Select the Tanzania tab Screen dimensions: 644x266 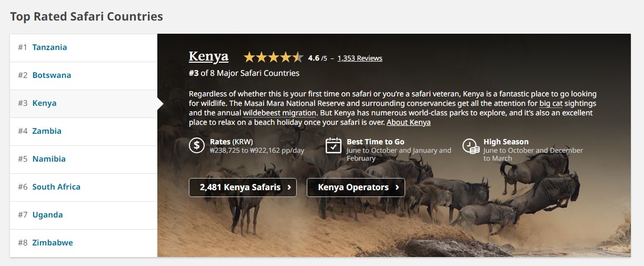coord(84,47)
